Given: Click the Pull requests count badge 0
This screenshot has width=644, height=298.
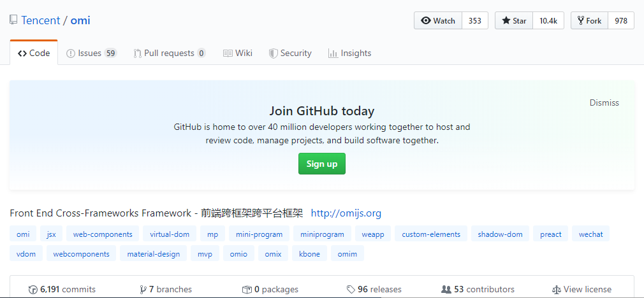Looking at the screenshot, I should point(201,53).
